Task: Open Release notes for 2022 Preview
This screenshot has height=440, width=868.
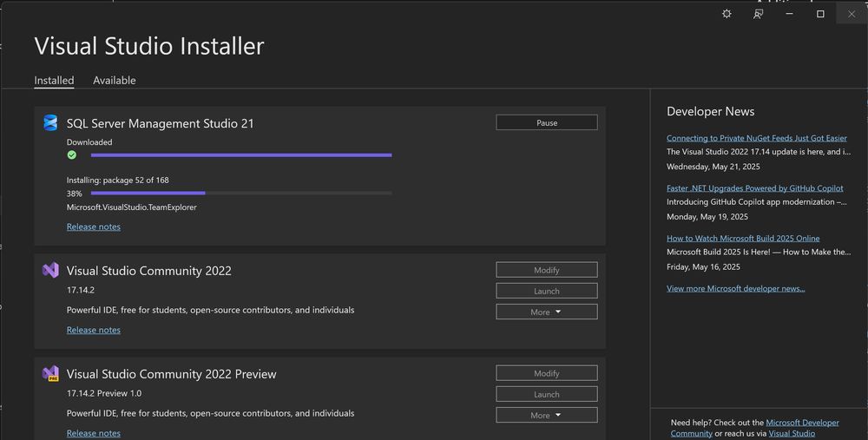Action: pyautogui.click(x=94, y=433)
